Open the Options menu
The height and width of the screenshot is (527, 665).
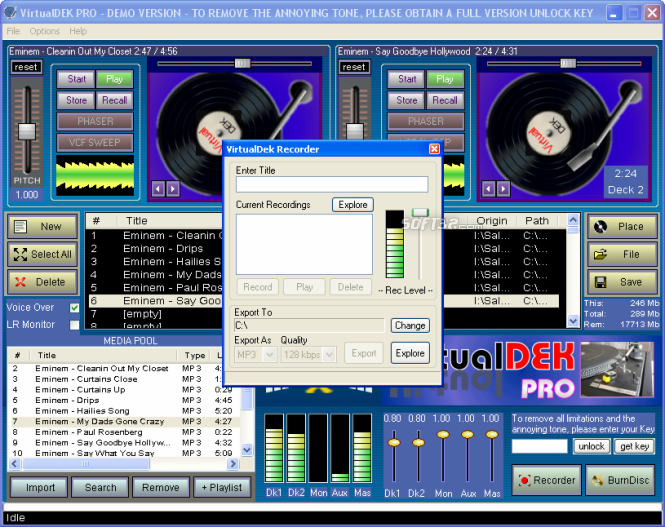45,31
